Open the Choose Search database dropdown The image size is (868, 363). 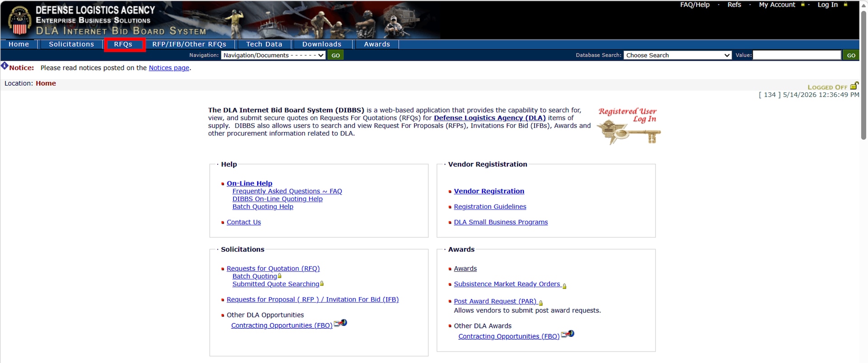[677, 55]
